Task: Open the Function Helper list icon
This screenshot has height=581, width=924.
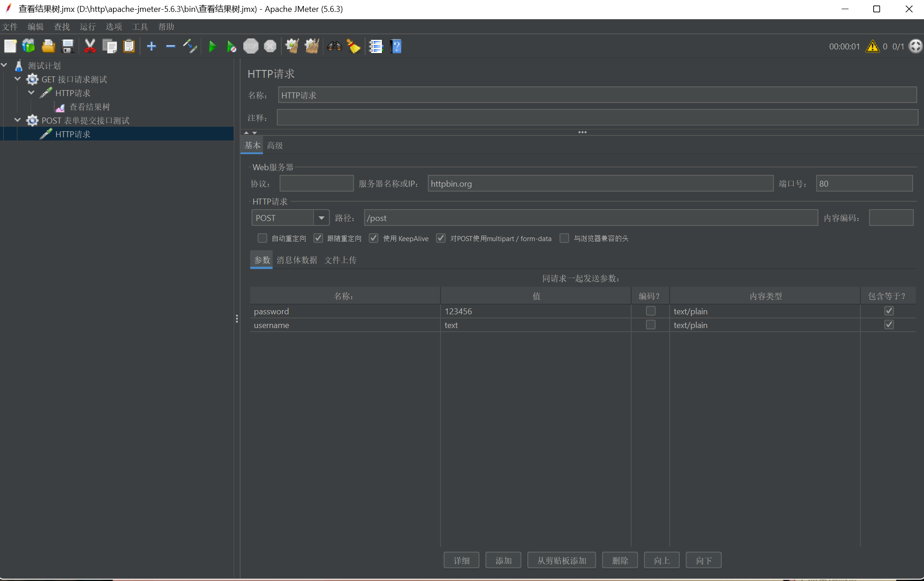Action: point(376,46)
